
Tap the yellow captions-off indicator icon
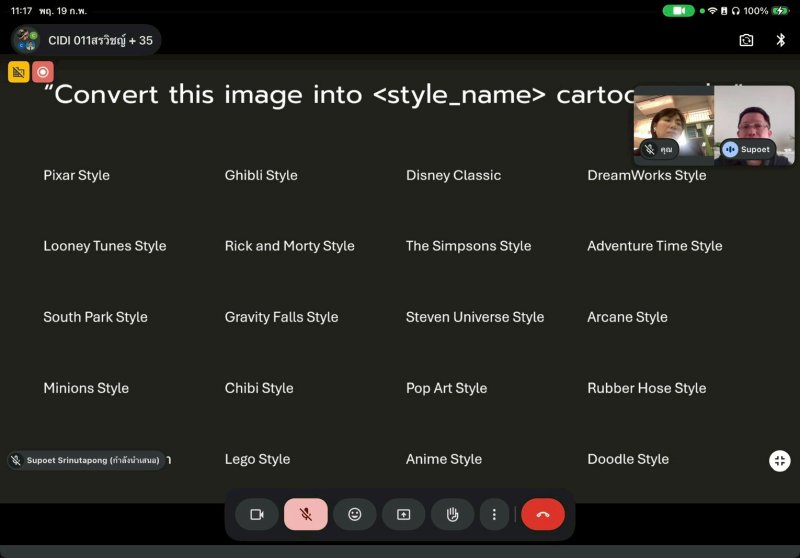point(19,72)
